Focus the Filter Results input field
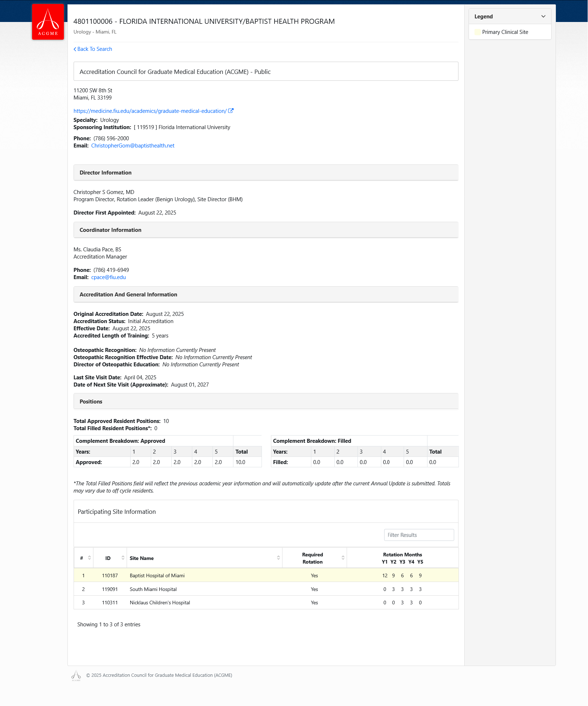Image resolution: width=588 pixels, height=706 pixels. pos(419,535)
